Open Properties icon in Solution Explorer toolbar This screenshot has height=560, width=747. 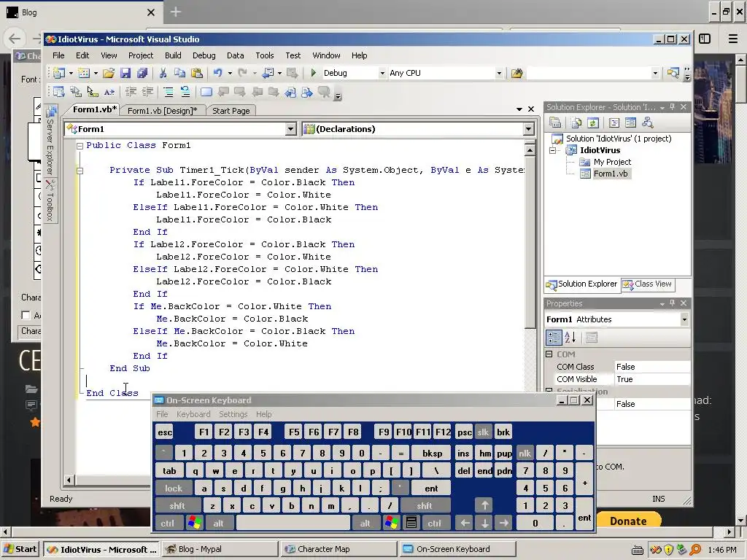(x=555, y=122)
